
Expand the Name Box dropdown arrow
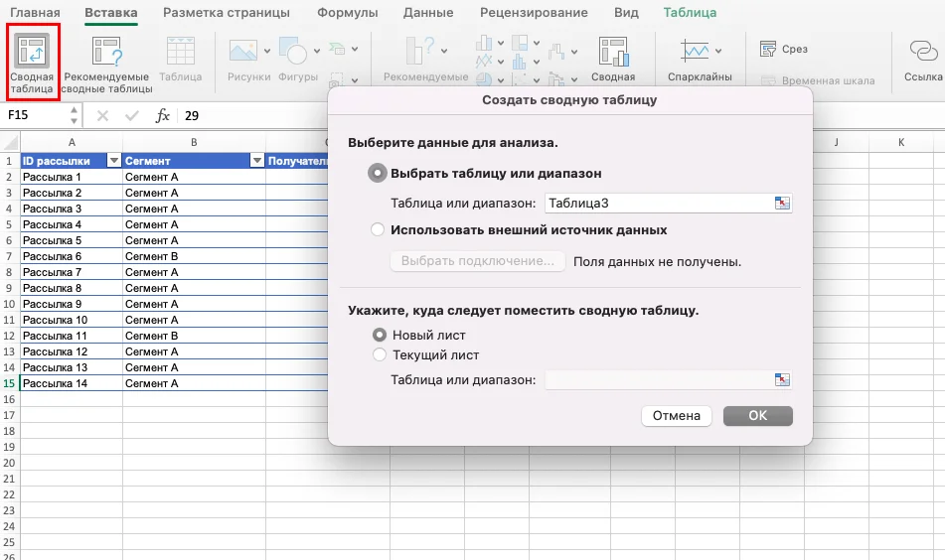(74, 116)
